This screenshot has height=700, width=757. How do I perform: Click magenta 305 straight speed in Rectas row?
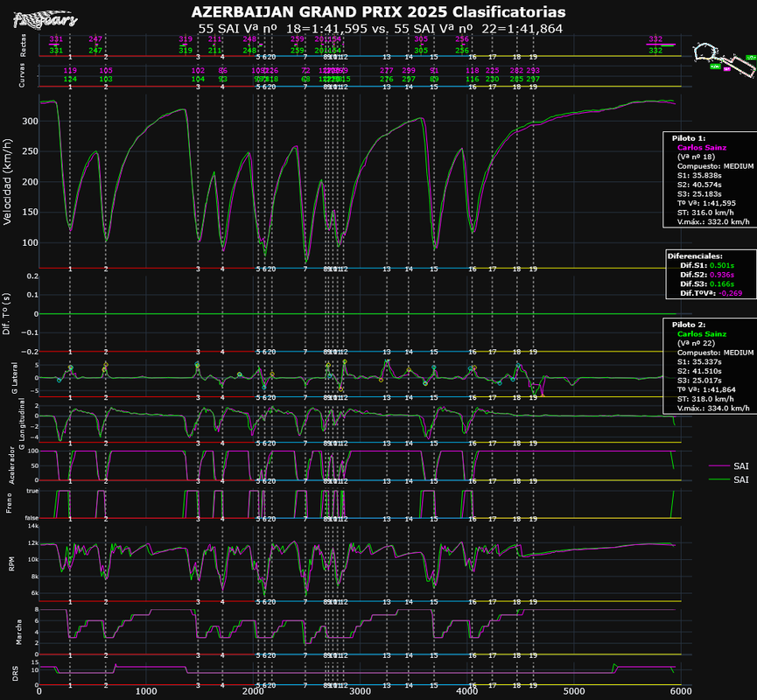pos(421,39)
